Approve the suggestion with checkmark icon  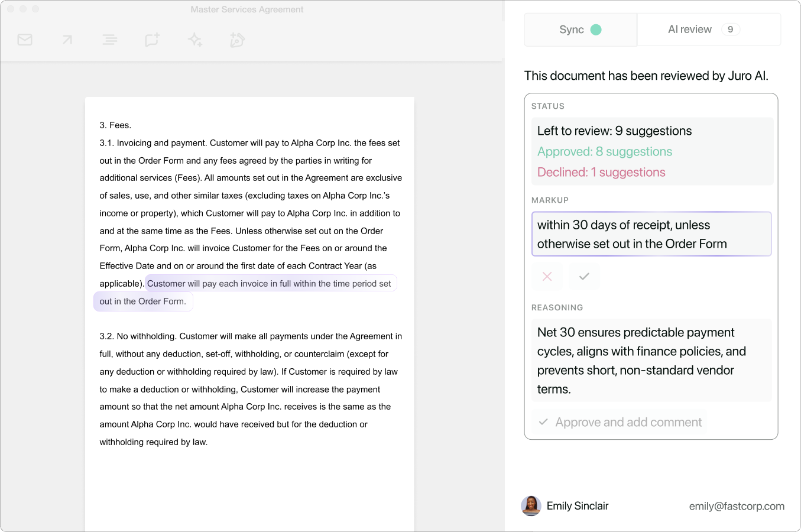[x=584, y=276]
